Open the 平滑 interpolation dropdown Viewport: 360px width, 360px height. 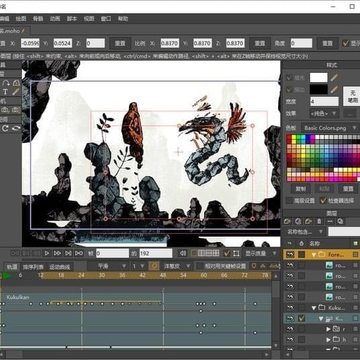[107, 266]
